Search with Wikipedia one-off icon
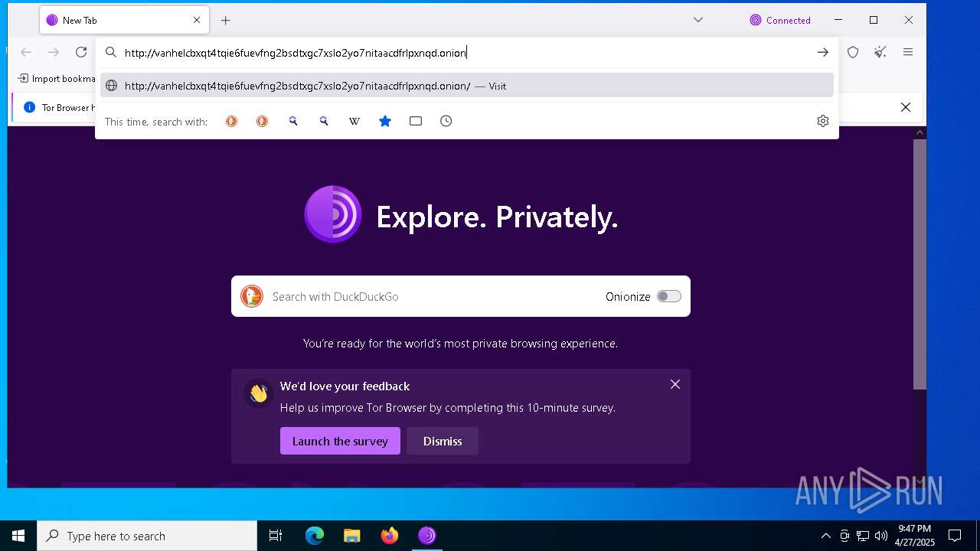The height and width of the screenshot is (551, 980). pos(354,121)
